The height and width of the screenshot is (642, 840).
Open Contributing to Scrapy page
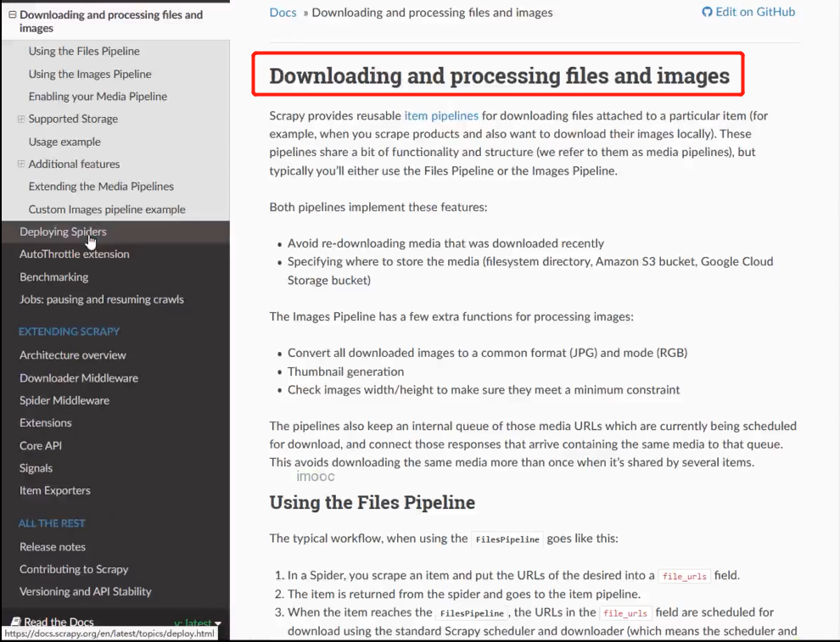(74, 569)
